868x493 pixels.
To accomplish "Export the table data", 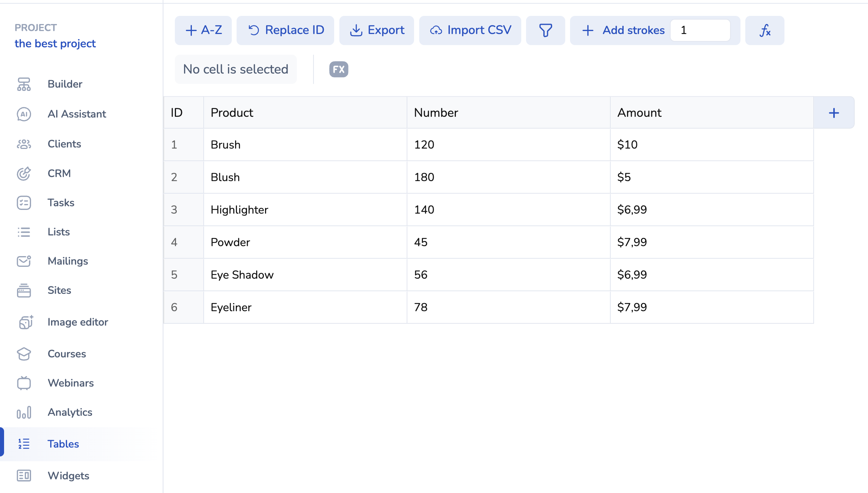I will 377,30.
